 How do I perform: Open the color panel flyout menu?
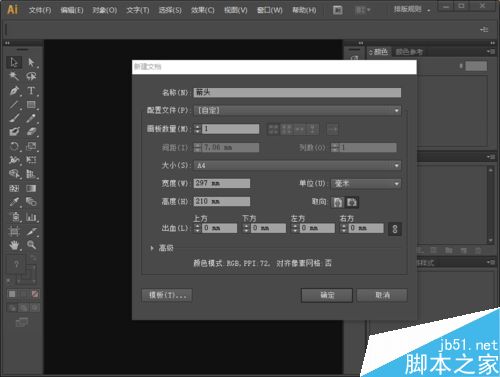(490, 52)
